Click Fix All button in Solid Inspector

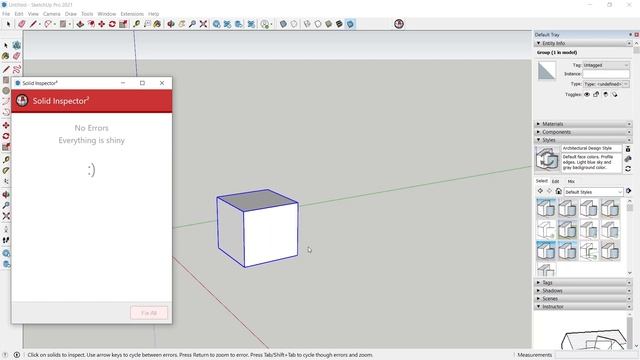pyautogui.click(x=149, y=313)
